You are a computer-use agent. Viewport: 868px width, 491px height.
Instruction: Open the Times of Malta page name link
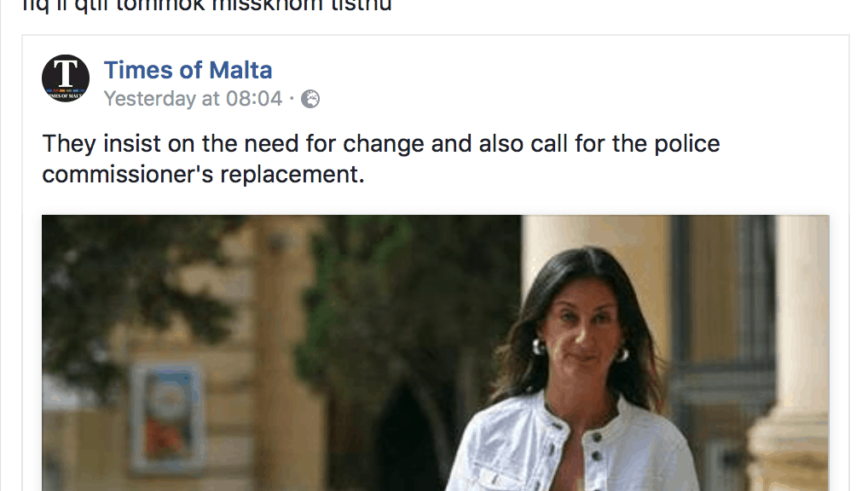tap(188, 70)
